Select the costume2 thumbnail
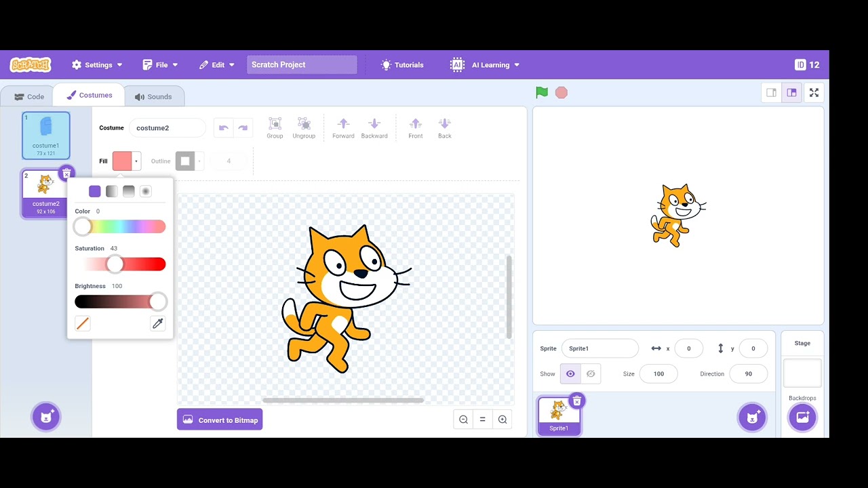 tap(45, 194)
